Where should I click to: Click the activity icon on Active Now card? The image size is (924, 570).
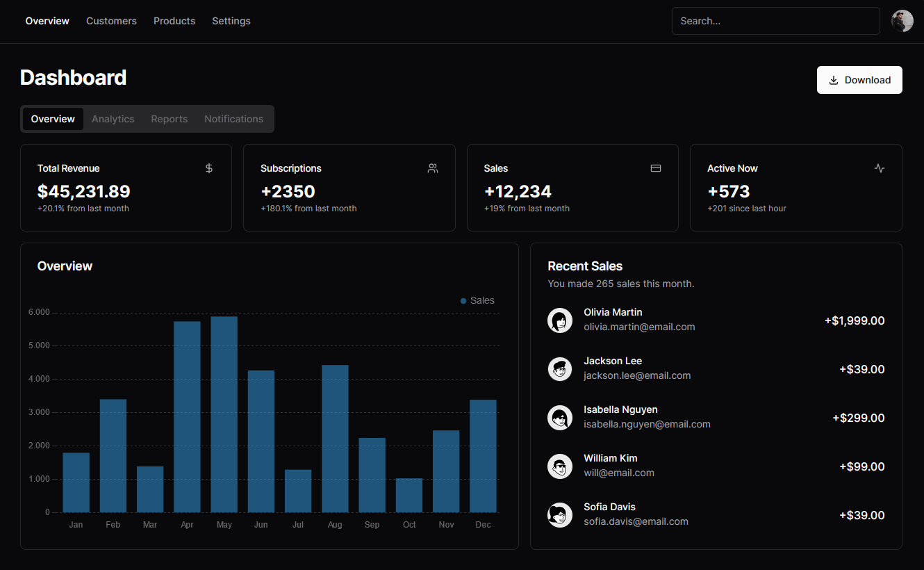(x=879, y=168)
